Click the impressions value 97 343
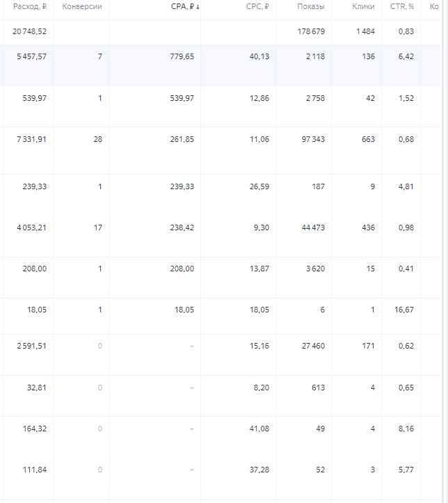The image size is (448, 503). (310, 140)
